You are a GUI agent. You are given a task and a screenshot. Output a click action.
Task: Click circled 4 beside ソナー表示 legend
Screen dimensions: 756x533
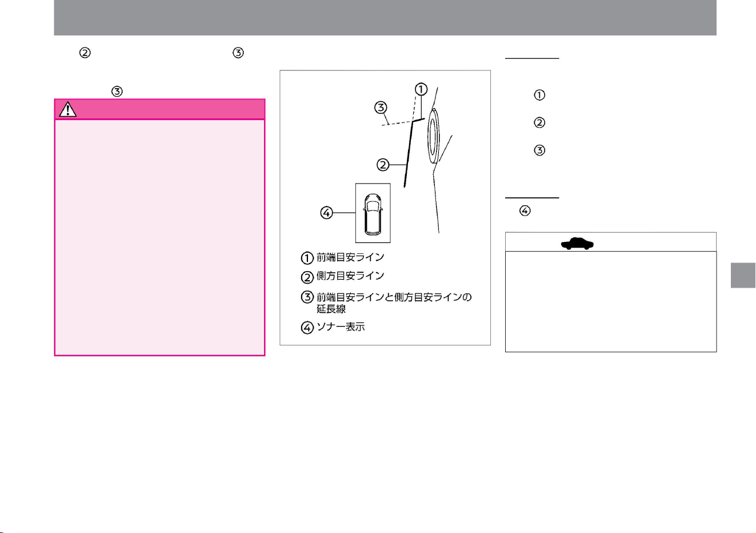(x=307, y=328)
